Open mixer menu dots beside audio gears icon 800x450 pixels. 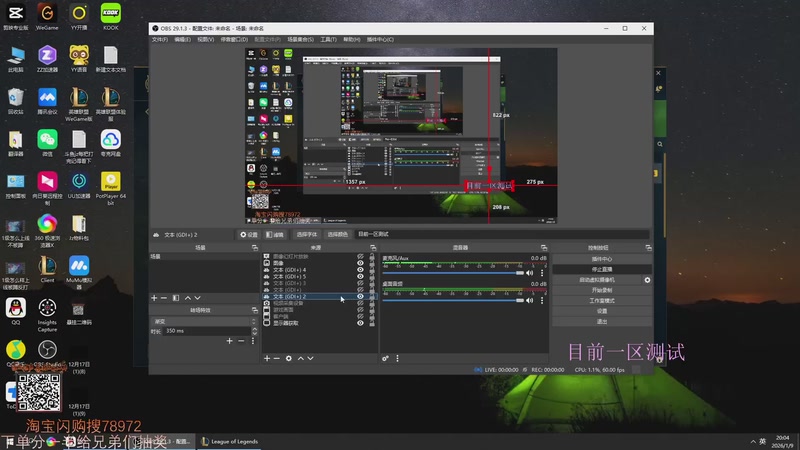click(397, 359)
